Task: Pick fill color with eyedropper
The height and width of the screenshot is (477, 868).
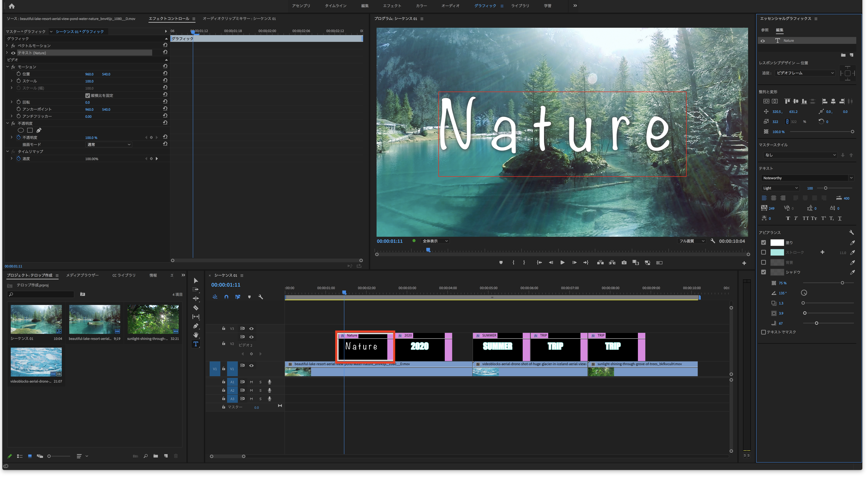Action: [x=853, y=243]
